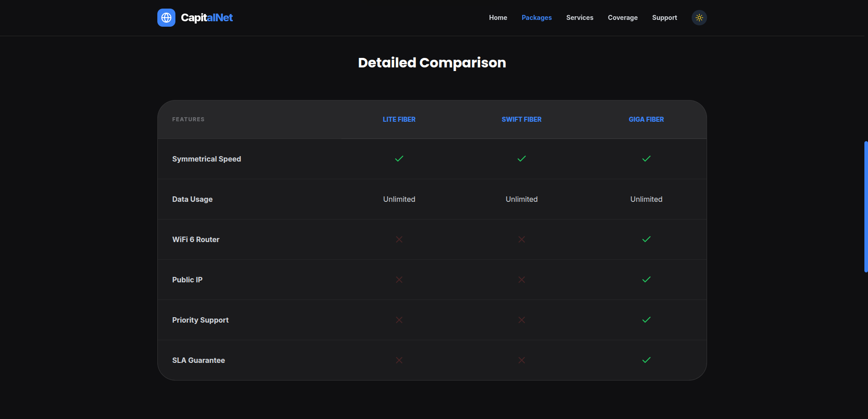
Task: Toggle light mode with the sun icon
Action: tap(699, 18)
